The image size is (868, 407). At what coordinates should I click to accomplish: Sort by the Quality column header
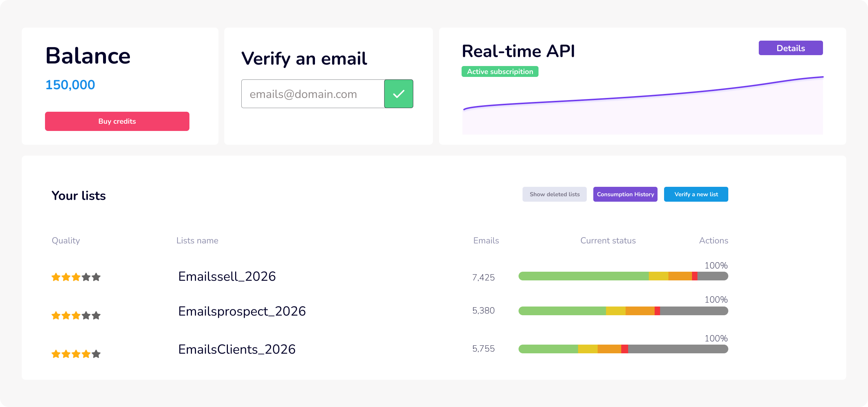coord(66,240)
